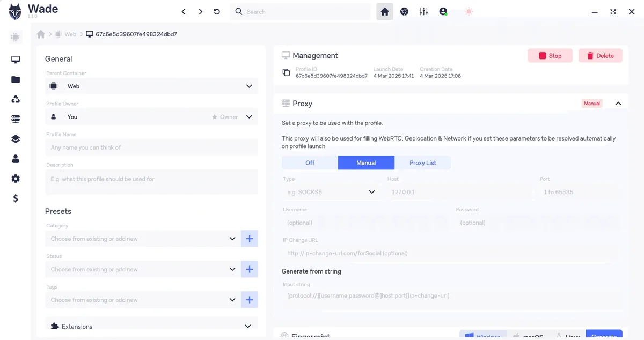The height and width of the screenshot is (340, 644).
Task: Open the server stack icon in sidebar
Action: [16, 119]
